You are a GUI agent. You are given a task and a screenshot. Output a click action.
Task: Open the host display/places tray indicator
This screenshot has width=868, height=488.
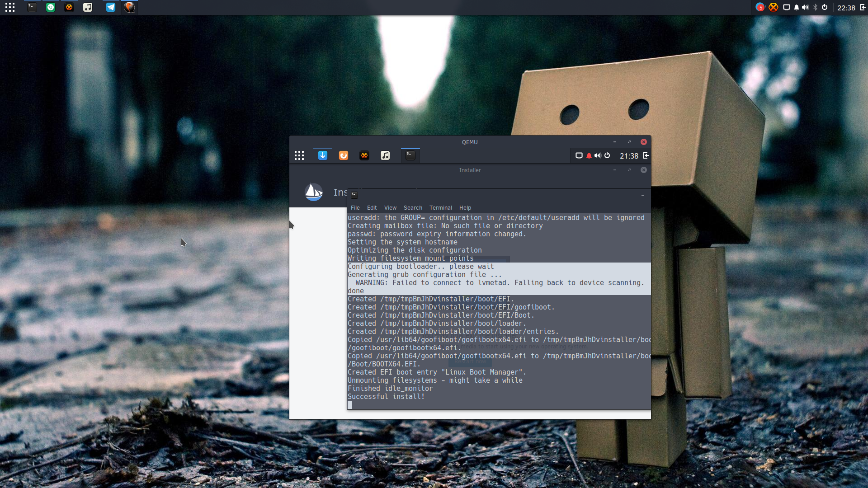(787, 7)
